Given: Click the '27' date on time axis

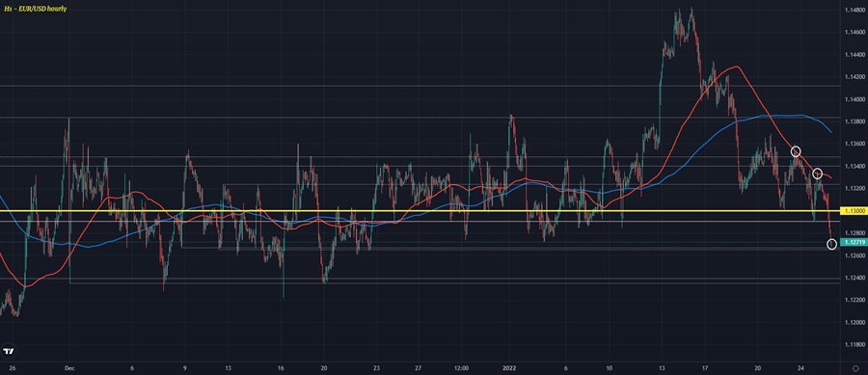Looking at the screenshot, I should tap(419, 367).
